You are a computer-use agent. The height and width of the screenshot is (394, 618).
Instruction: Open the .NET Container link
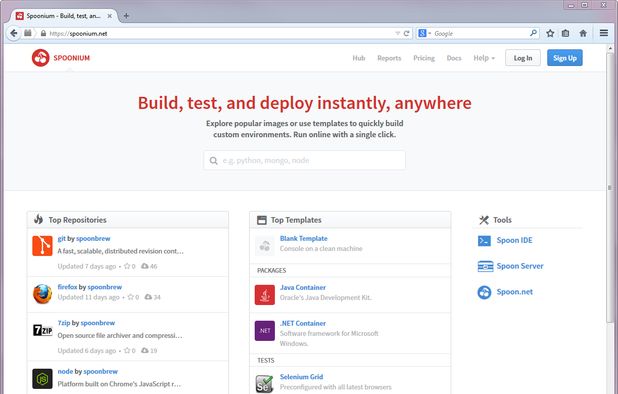tap(303, 323)
